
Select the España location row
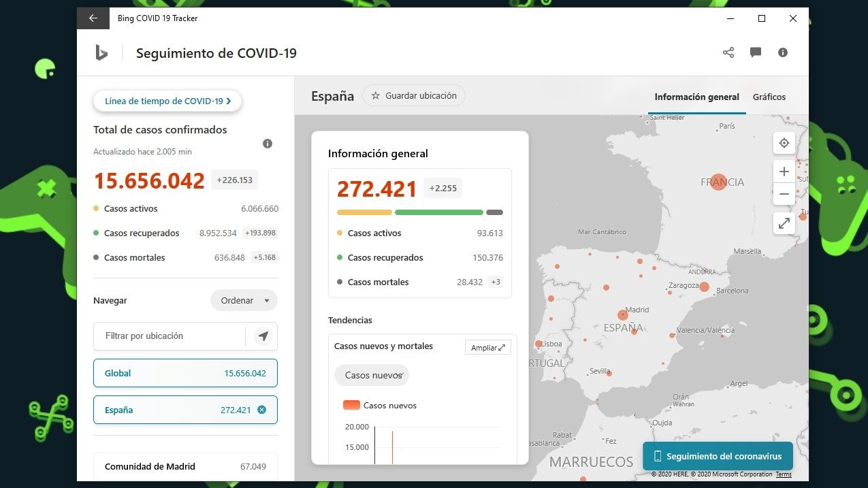pyautogui.click(x=185, y=410)
